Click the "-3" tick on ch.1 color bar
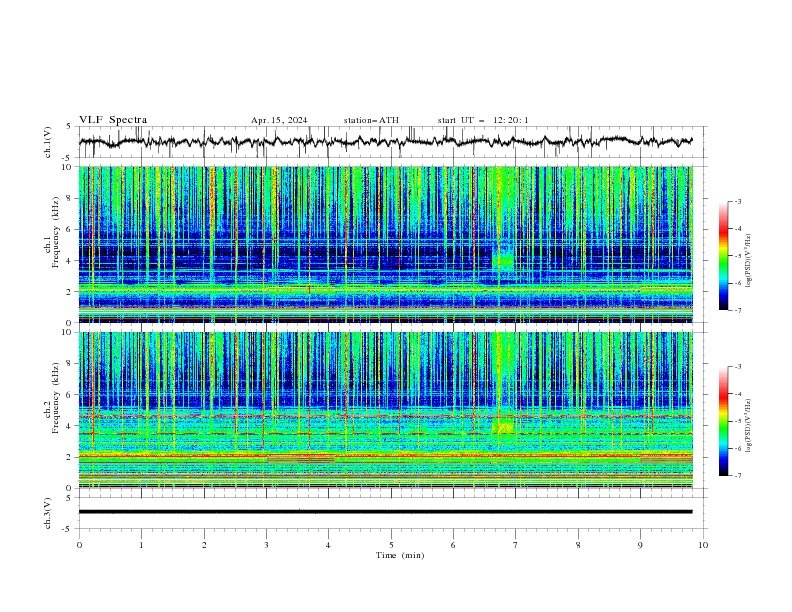Screen dimensions: 792x612 coord(737,201)
